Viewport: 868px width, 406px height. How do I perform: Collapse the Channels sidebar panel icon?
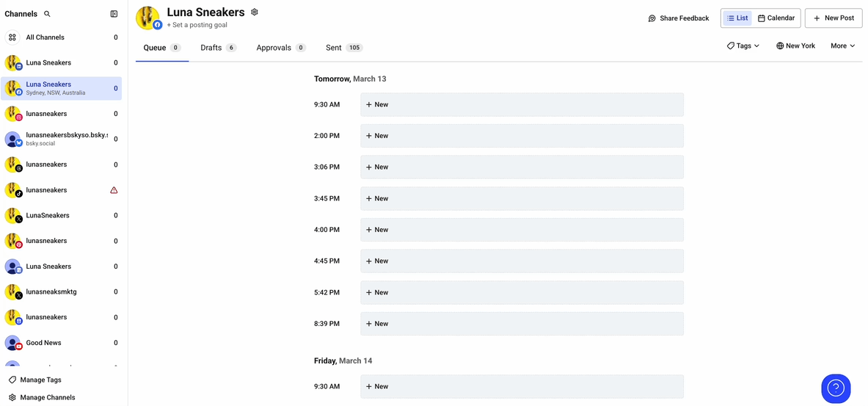click(114, 14)
